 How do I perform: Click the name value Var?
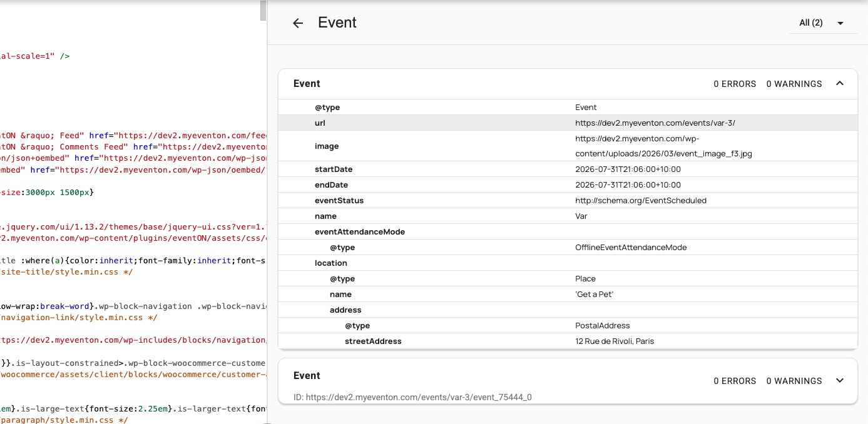581,216
